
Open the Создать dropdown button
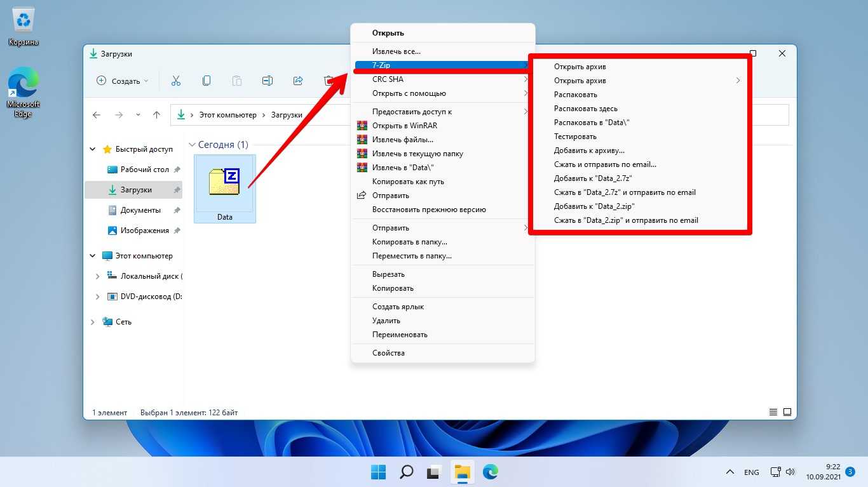(122, 81)
